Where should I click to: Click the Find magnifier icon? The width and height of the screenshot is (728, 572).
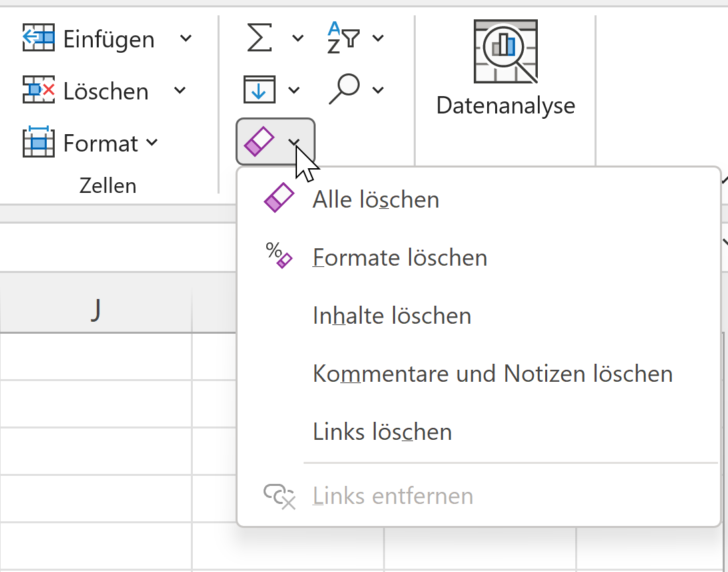pyautogui.click(x=344, y=89)
